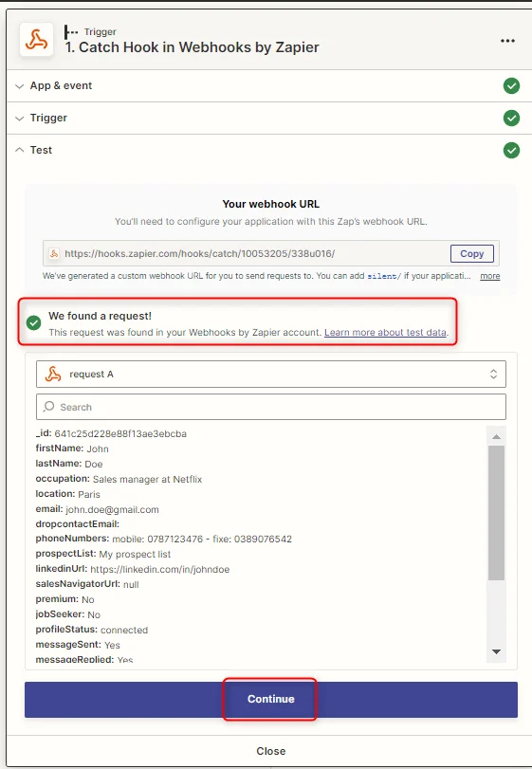Click the Search input field
Viewport: 532px width, 769px height.
[271, 407]
